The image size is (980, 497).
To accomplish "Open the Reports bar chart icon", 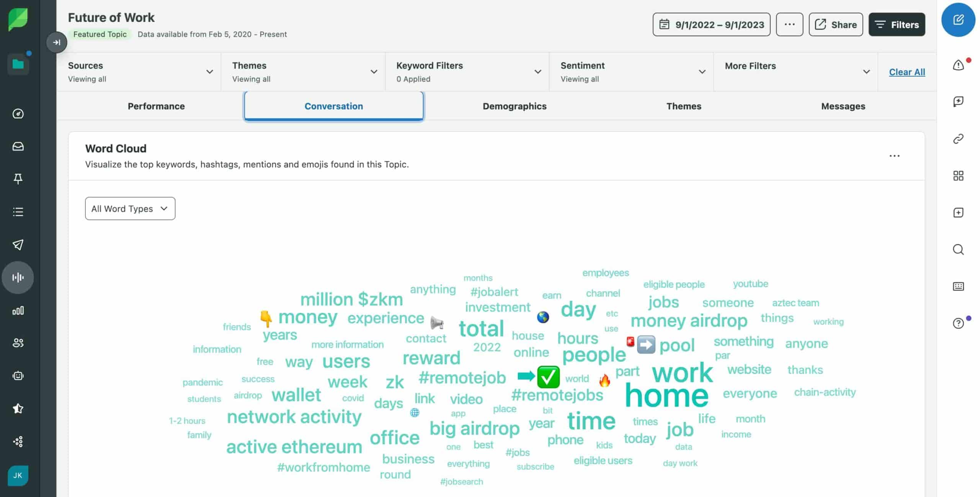I will tap(18, 310).
